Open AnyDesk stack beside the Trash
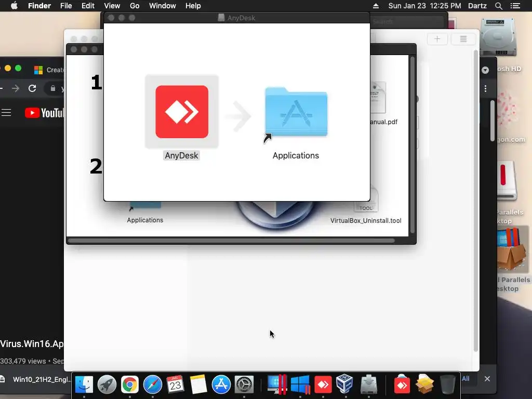This screenshot has width=532, height=399. click(x=402, y=384)
